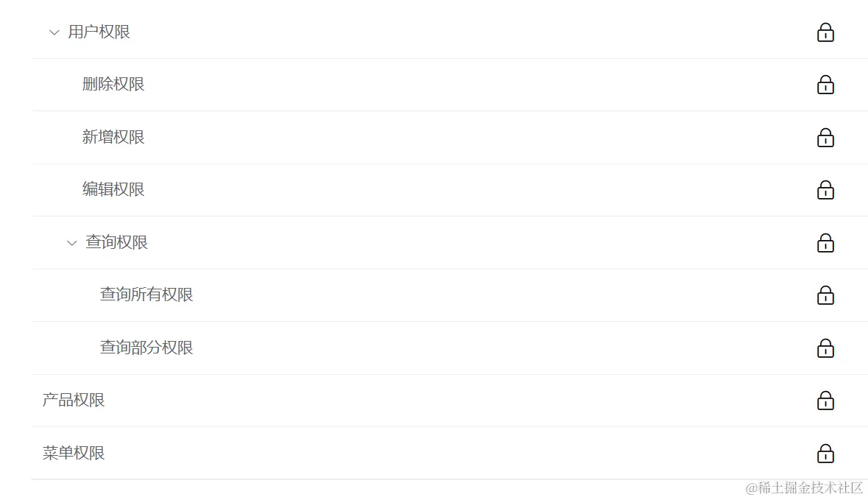The width and height of the screenshot is (868, 500).
Task: Select the 新增权限 tree item
Action: 113,138
